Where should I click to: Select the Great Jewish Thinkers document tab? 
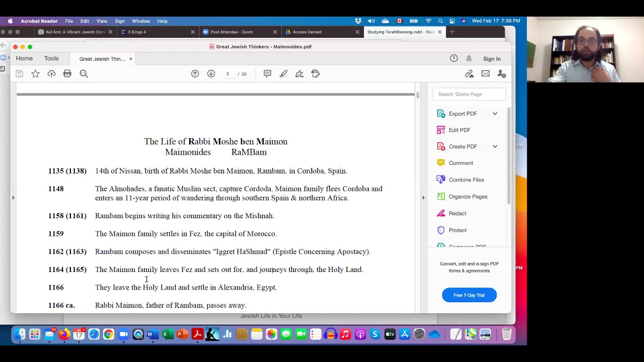102,59
